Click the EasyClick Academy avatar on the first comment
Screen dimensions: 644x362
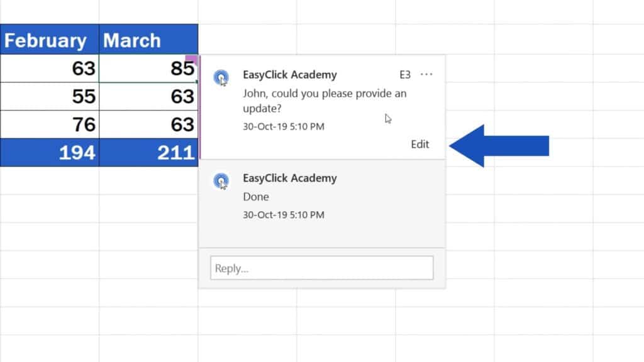click(x=221, y=75)
